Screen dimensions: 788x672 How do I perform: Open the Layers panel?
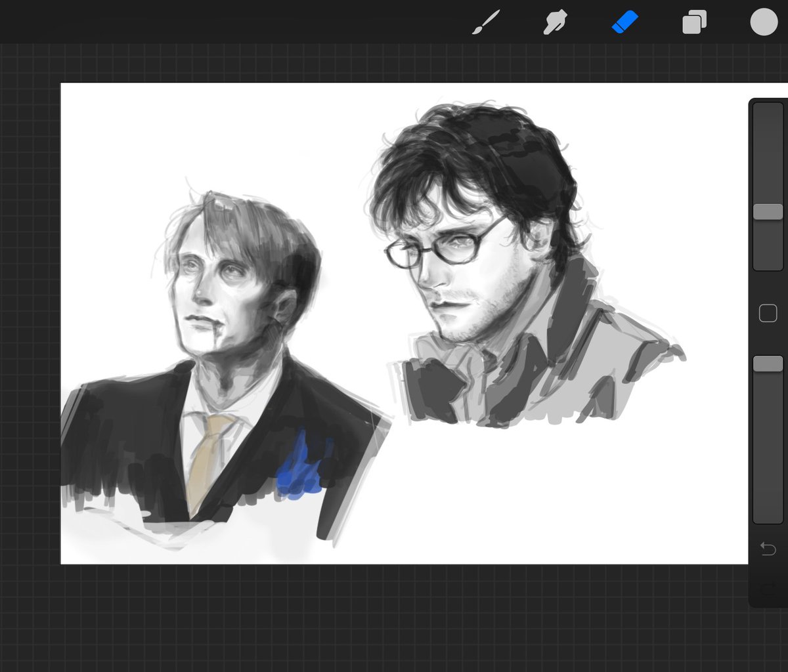click(694, 23)
